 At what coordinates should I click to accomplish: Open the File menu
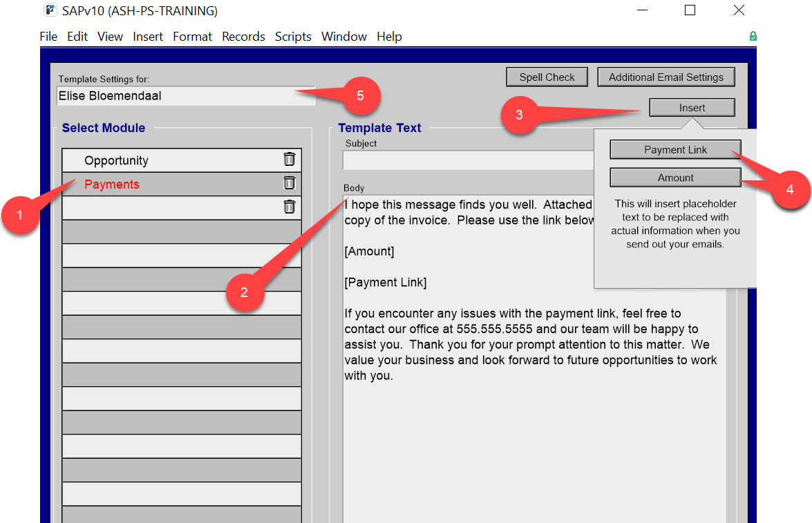[48, 37]
